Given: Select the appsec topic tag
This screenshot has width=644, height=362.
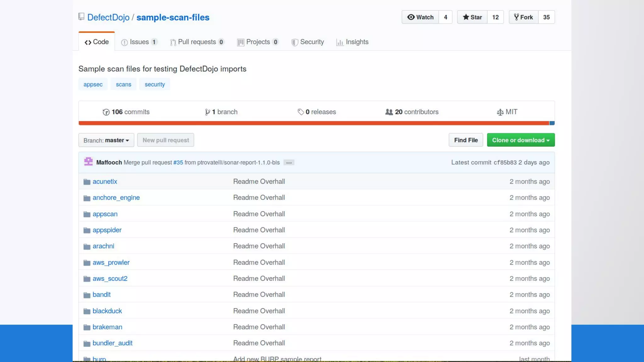Looking at the screenshot, I should (x=93, y=84).
